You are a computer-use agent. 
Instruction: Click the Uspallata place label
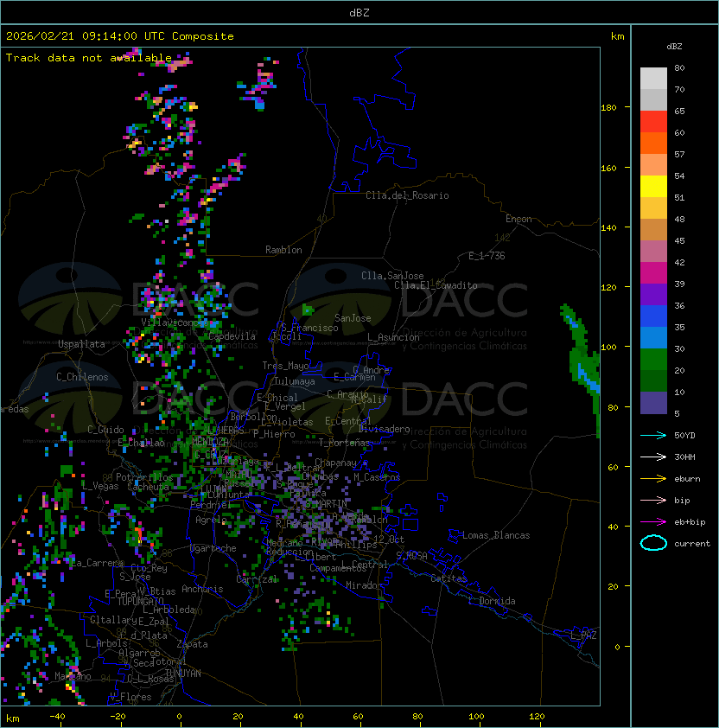[81, 344]
